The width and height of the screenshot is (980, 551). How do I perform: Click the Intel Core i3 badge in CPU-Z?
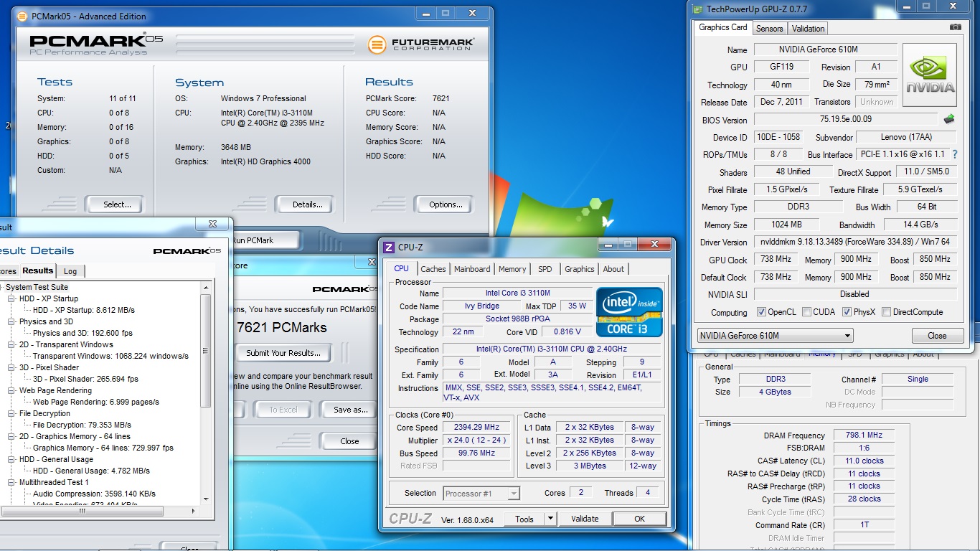pos(629,312)
